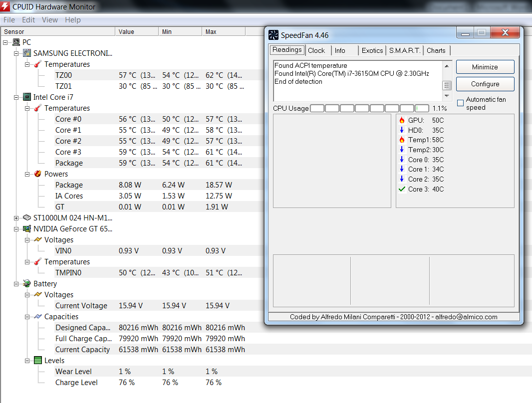Collapse the SAMSUNG ELECTRONI... node
The height and width of the screenshot is (403, 532).
click(16, 53)
